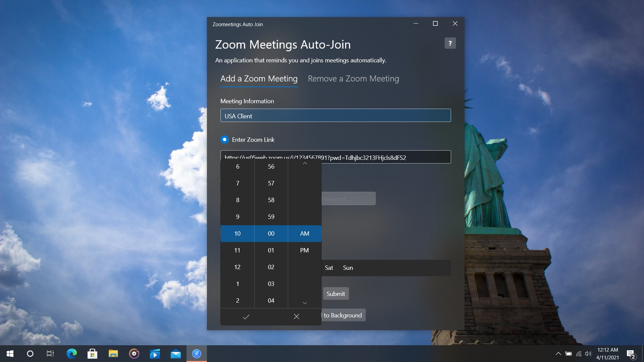Open Microsoft Edge from the taskbar
Screen dimensions: 644x362
tap(71, 354)
